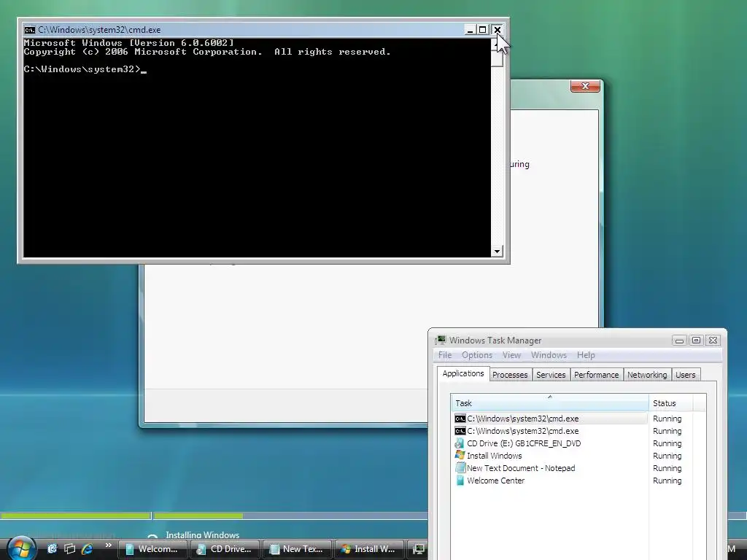This screenshot has height=560, width=747.
Task: Close the Install Windows dialog with red X
Action: click(585, 86)
